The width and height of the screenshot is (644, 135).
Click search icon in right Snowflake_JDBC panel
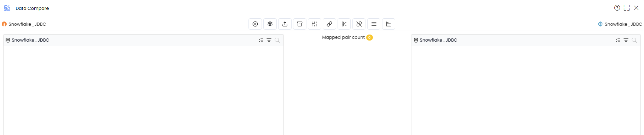click(634, 40)
